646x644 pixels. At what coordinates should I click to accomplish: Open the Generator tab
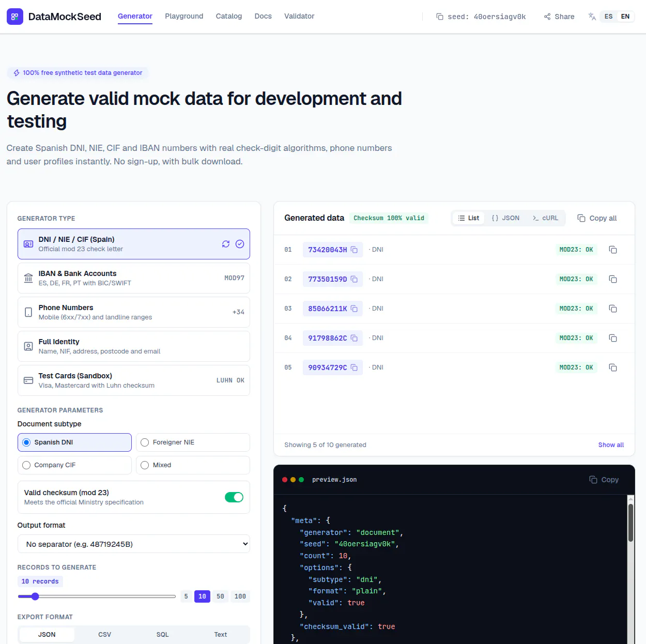click(x=135, y=17)
